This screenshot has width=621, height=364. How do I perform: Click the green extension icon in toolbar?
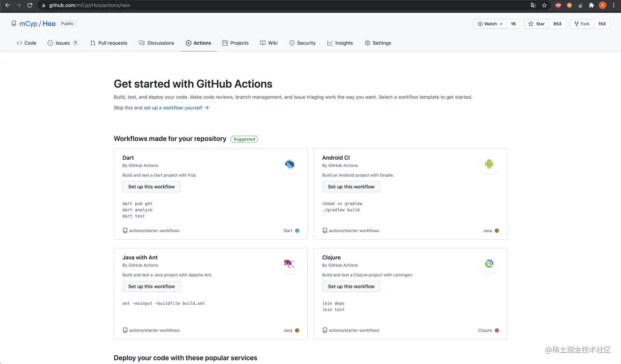tap(580, 5)
